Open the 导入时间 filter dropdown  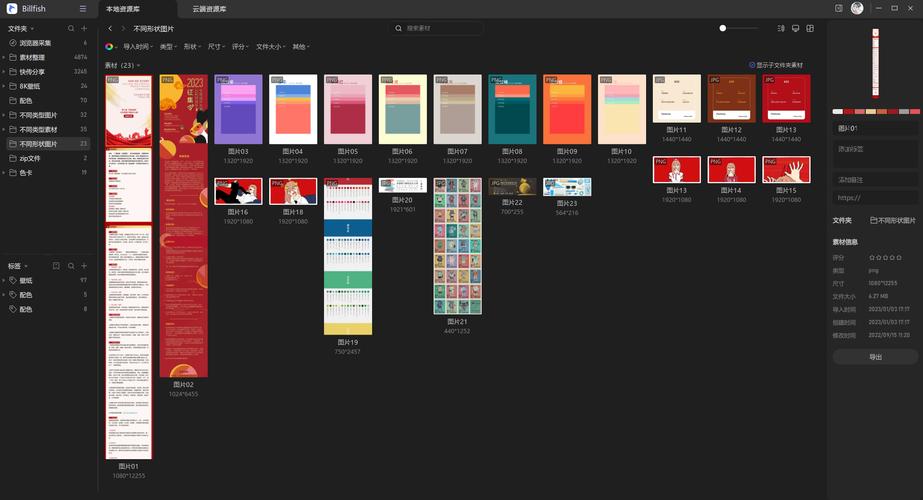point(138,47)
